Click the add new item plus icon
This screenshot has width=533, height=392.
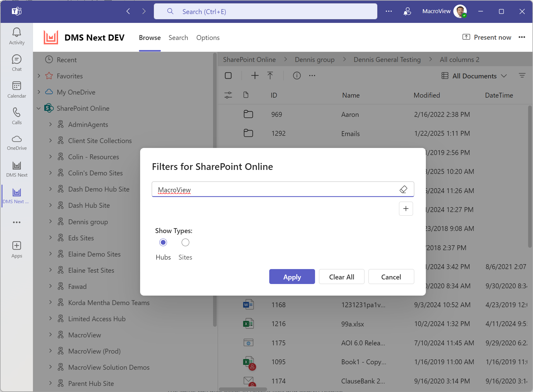(x=255, y=76)
